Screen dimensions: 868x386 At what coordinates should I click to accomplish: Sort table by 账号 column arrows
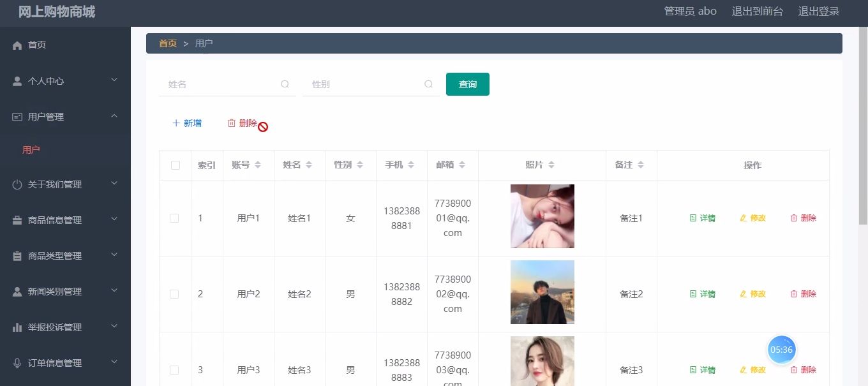pyautogui.click(x=258, y=165)
